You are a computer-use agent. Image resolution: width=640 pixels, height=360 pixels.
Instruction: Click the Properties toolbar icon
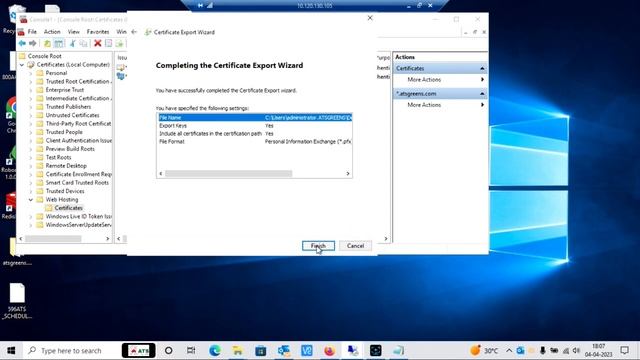109,43
